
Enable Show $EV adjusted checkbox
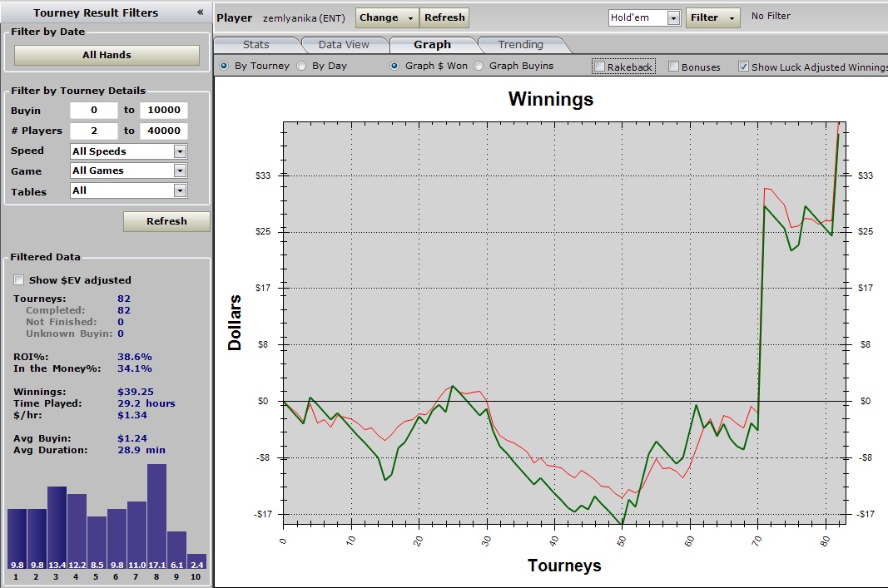pos(19,280)
